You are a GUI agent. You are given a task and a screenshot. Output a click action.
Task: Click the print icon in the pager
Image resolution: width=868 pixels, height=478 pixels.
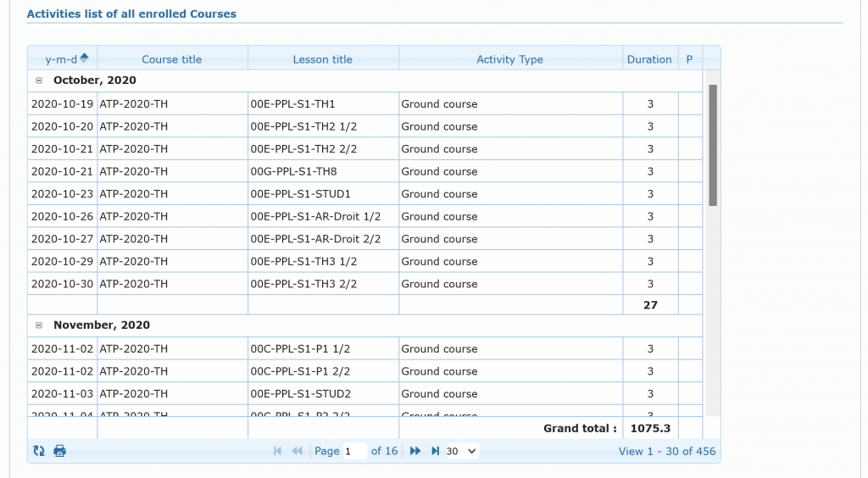click(59, 451)
